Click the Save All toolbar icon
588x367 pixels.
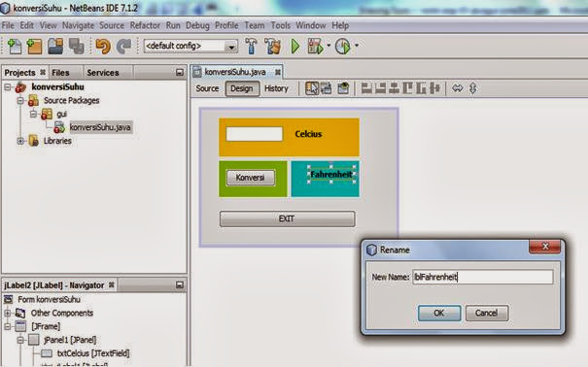click(x=77, y=46)
